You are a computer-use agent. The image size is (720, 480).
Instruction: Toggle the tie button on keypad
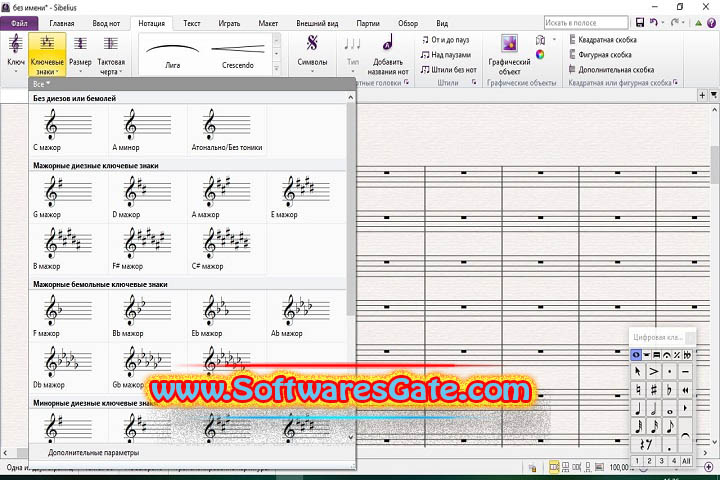pos(686,435)
